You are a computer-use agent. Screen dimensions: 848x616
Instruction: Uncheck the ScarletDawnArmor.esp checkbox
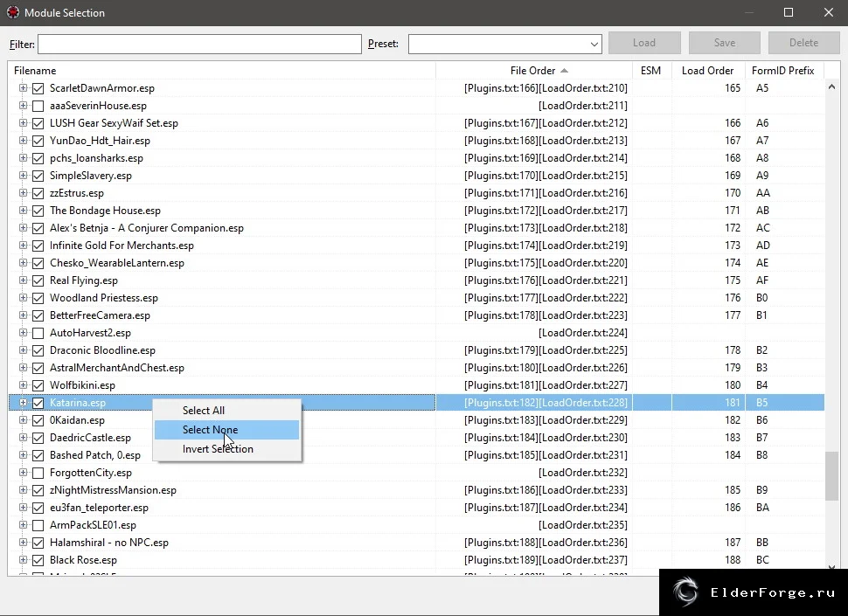coord(38,88)
